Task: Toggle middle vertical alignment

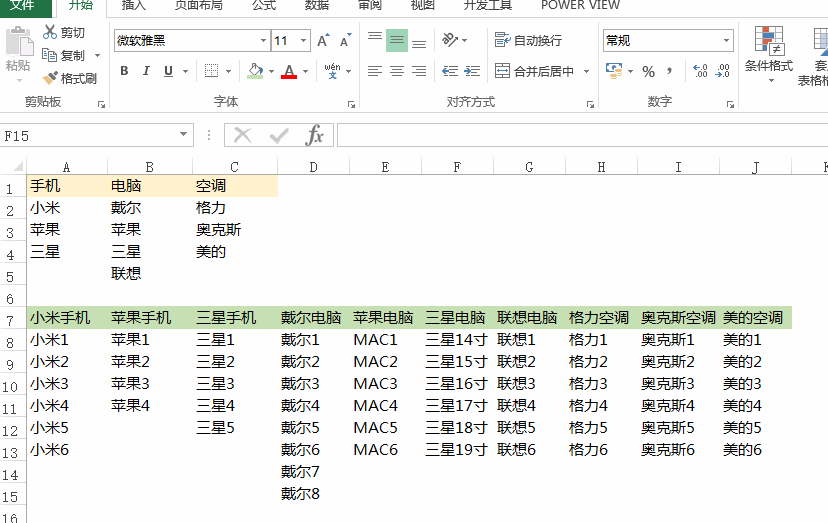Action: pos(397,40)
